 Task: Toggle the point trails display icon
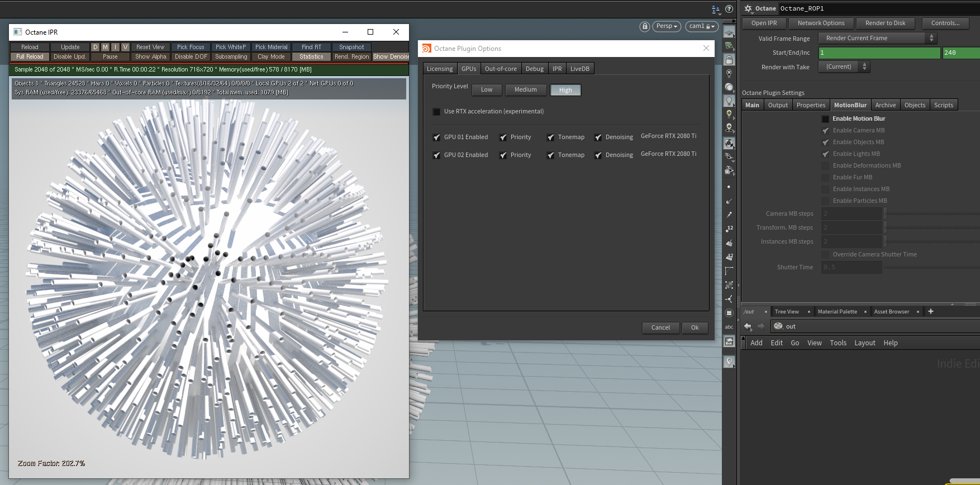coord(729,215)
